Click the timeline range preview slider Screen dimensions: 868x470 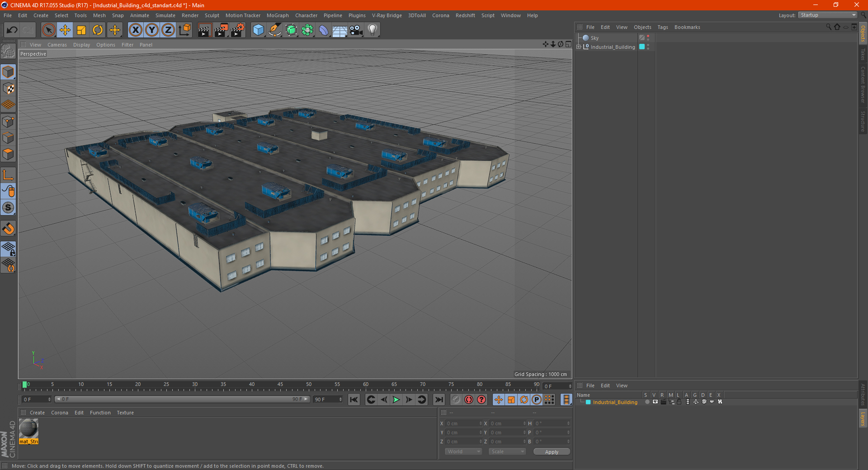(x=182, y=399)
